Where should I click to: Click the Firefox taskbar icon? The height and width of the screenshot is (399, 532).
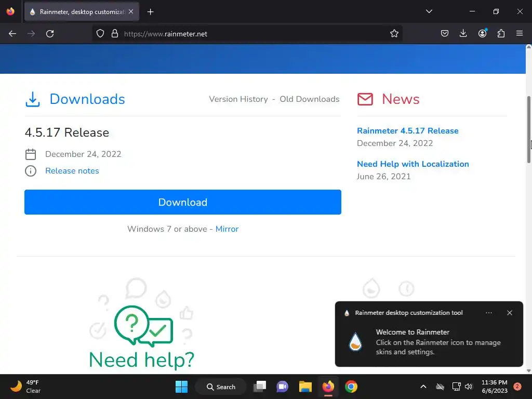pos(328,387)
